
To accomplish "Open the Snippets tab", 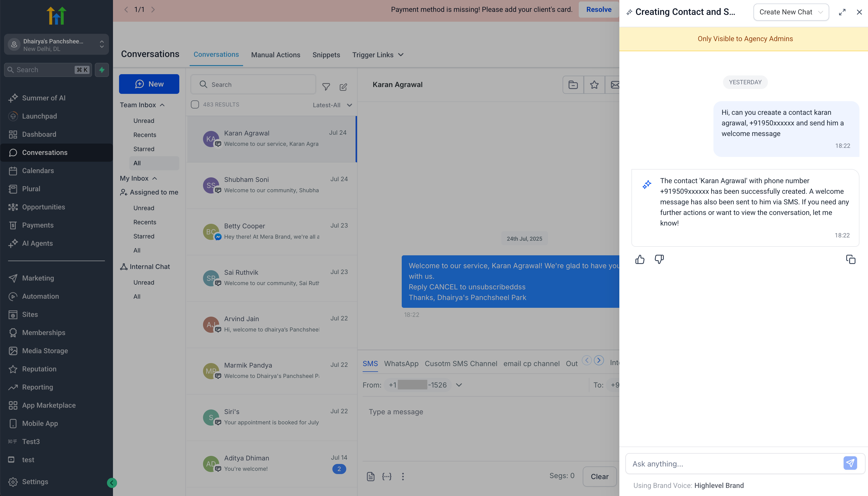I will click(326, 55).
